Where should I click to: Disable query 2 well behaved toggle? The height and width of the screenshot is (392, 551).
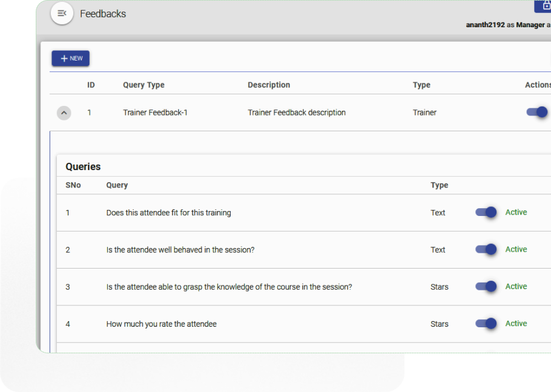[x=486, y=249]
